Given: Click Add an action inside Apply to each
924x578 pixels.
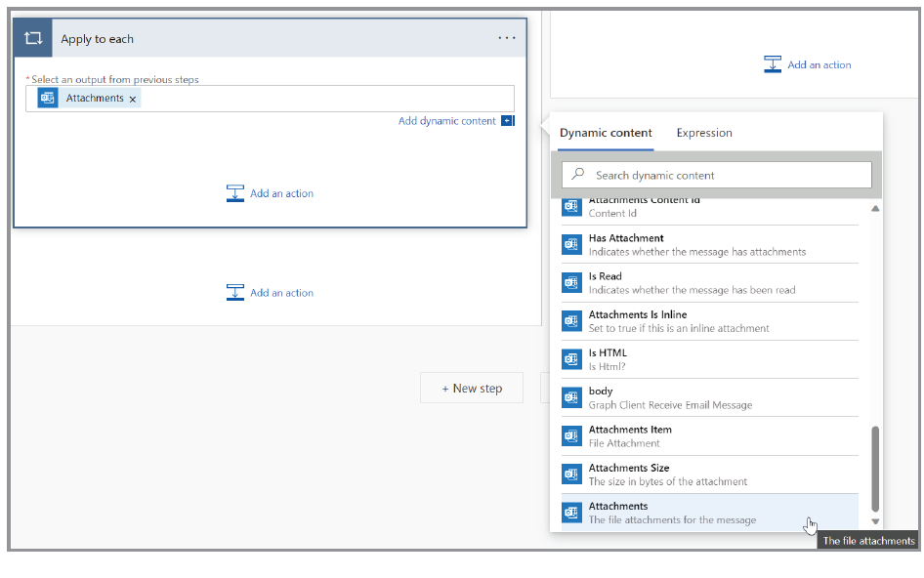Looking at the screenshot, I should point(271,193).
